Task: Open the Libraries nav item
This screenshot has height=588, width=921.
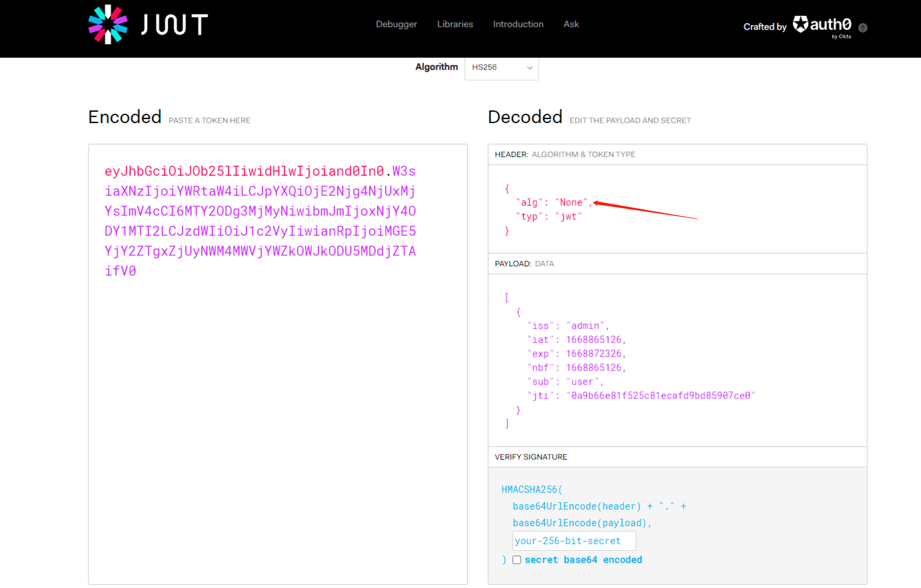Action: pos(455,24)
